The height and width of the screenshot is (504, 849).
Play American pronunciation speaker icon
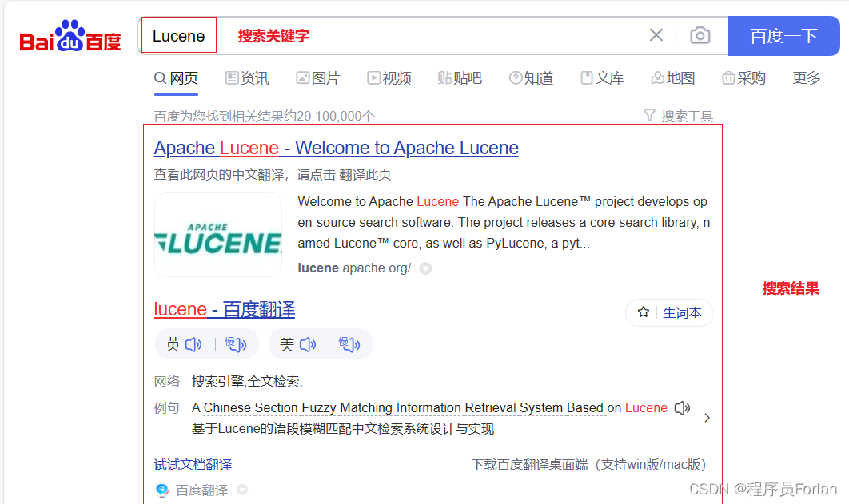point(308,344)
